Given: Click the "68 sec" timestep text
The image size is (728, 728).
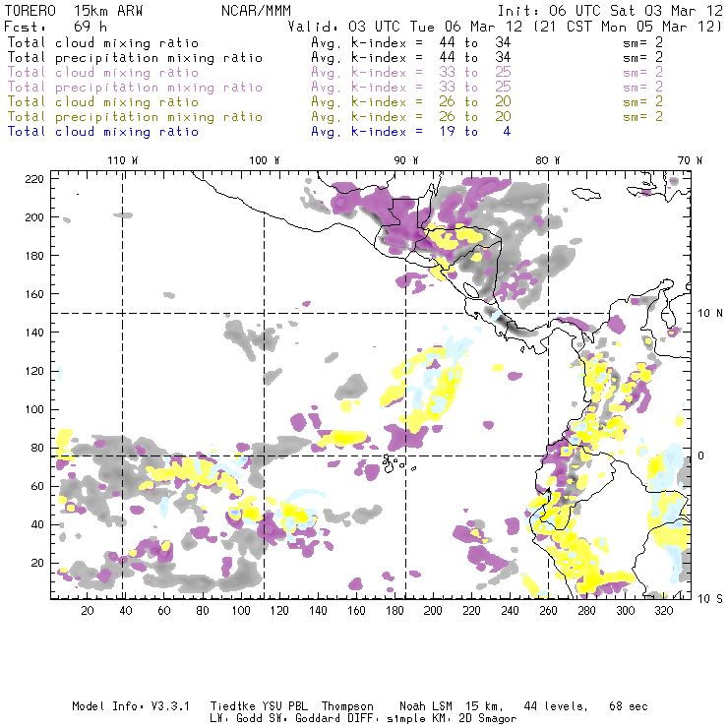Looking at the screenshot, I should click(629, 706).
